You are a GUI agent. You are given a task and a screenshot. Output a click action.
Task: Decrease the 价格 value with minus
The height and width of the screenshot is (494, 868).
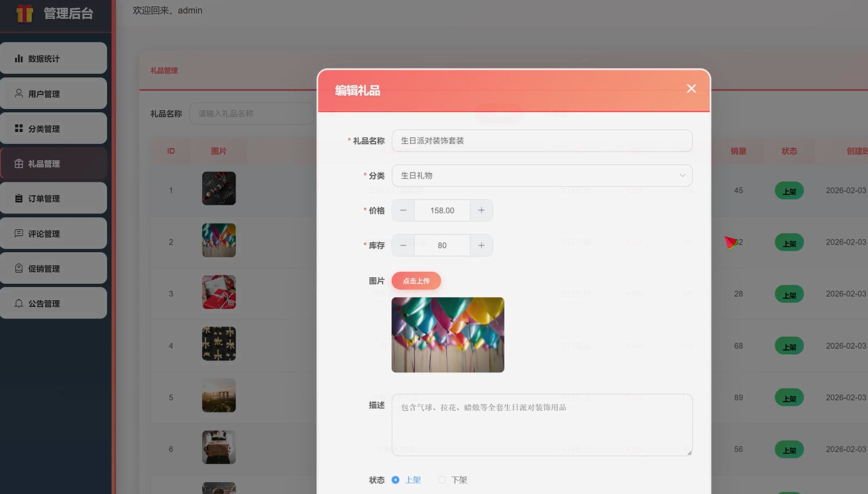click(403, 210)
